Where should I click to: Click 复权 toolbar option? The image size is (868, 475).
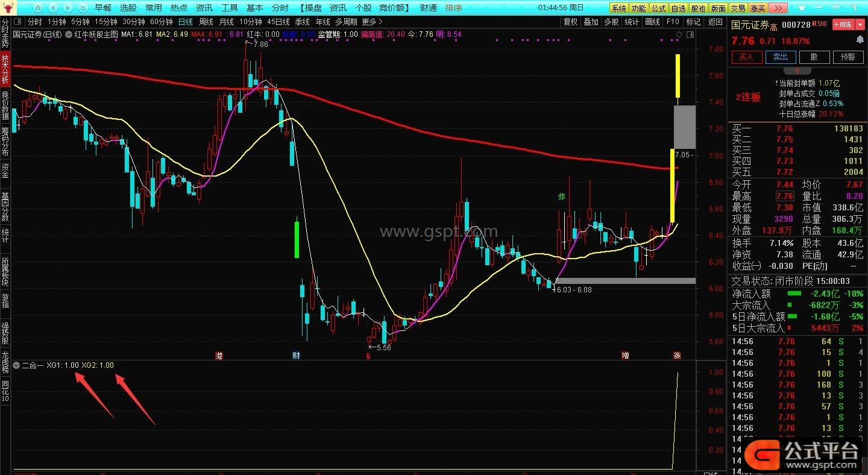pos(570,22)
